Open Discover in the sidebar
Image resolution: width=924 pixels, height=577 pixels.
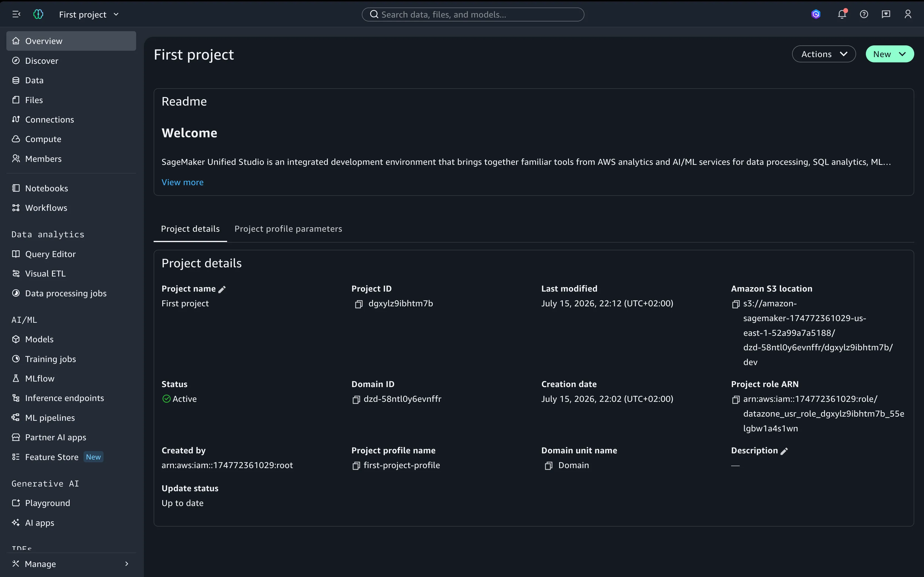pyautogui.click(x=71, y=61)
